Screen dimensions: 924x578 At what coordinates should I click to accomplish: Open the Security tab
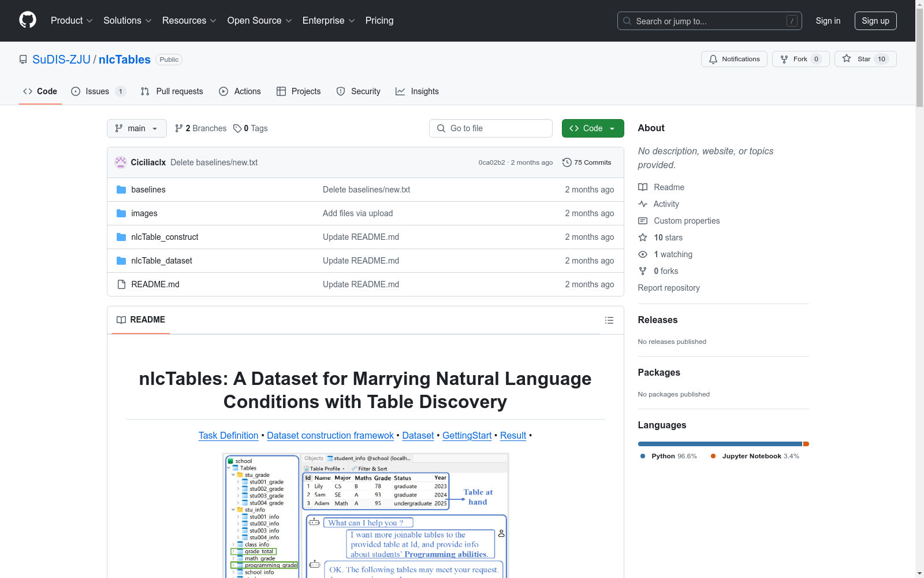click(x=359, y=91)
